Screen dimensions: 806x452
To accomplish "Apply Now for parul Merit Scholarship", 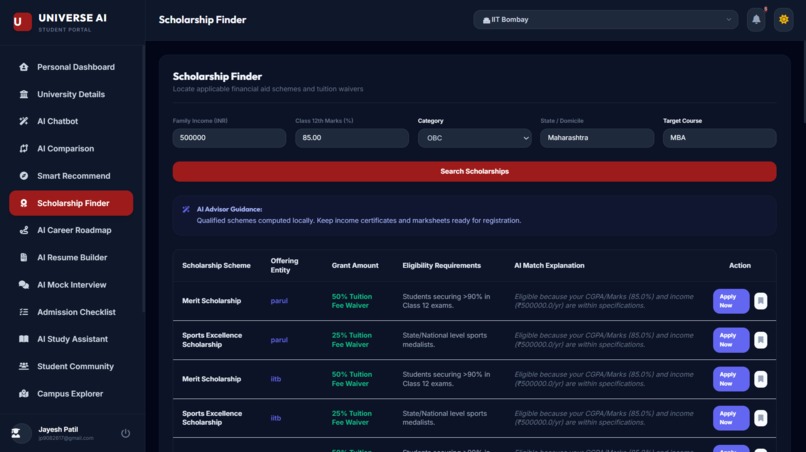I will point(731,301).
